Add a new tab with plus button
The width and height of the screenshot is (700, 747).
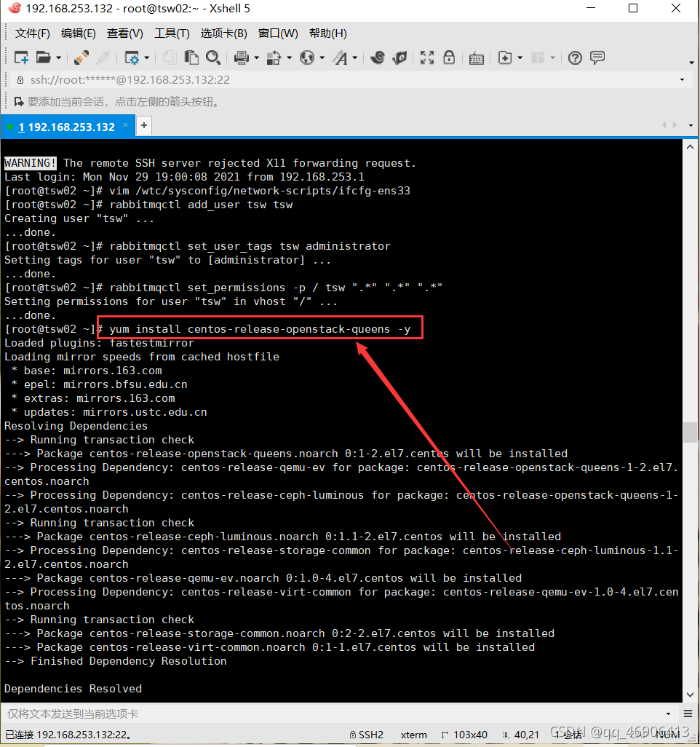pyautogui.click(x=144, y=126)
